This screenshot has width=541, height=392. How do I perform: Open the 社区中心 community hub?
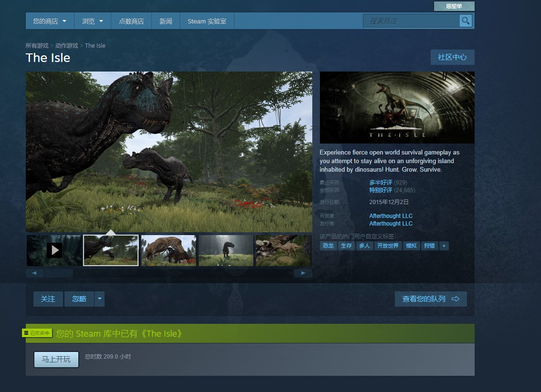point(452,57)
